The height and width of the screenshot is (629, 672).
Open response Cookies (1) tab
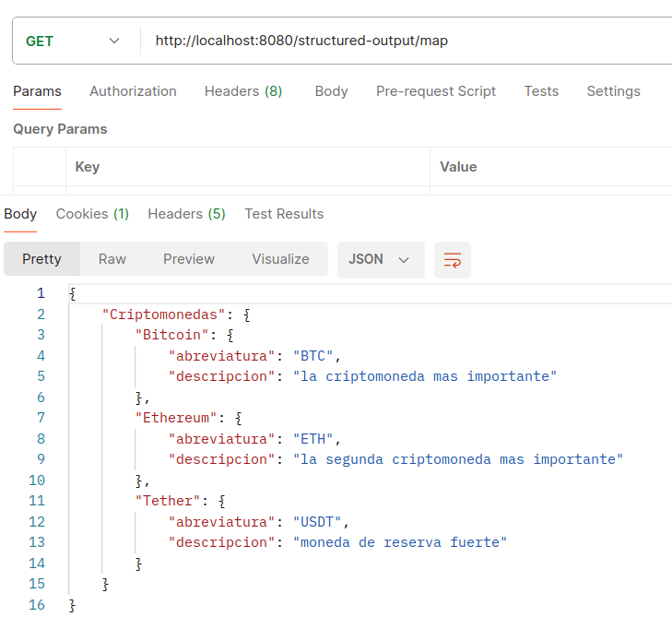[x=92, y=214]
